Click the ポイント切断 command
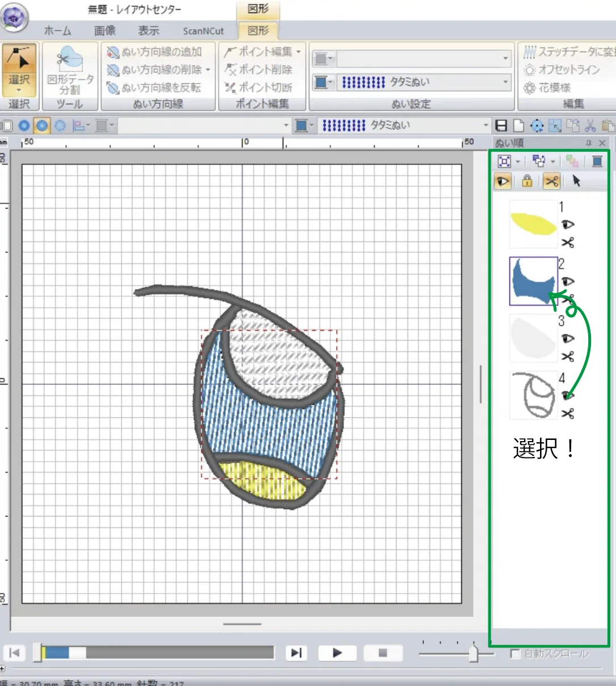The width and height of the screenshot is (616, 686). 258,87
